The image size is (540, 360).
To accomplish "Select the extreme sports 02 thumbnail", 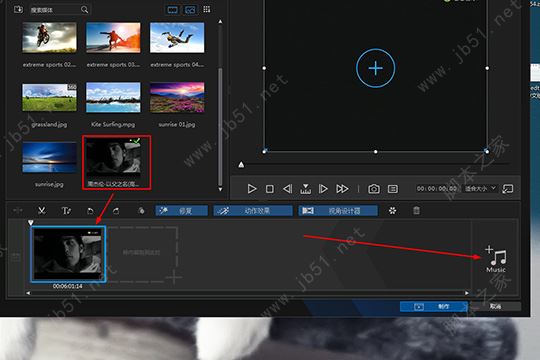I will (50, 38).
